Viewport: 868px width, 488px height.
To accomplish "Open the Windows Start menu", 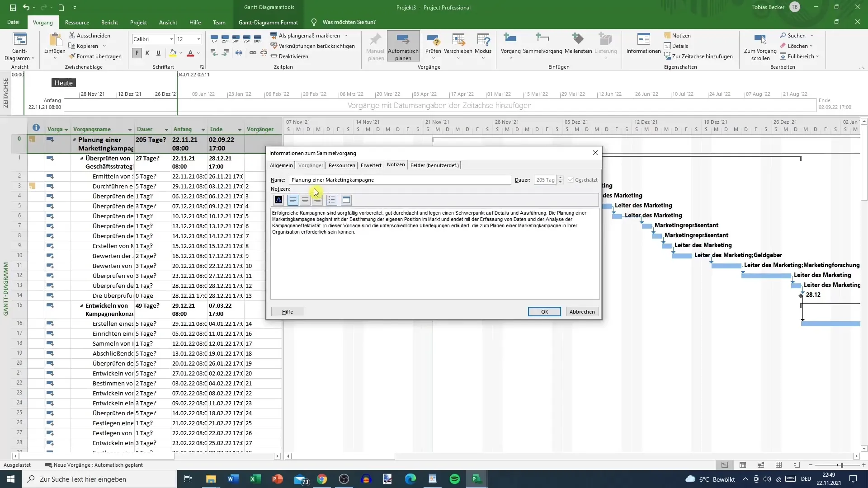I will tap(11, 479).
